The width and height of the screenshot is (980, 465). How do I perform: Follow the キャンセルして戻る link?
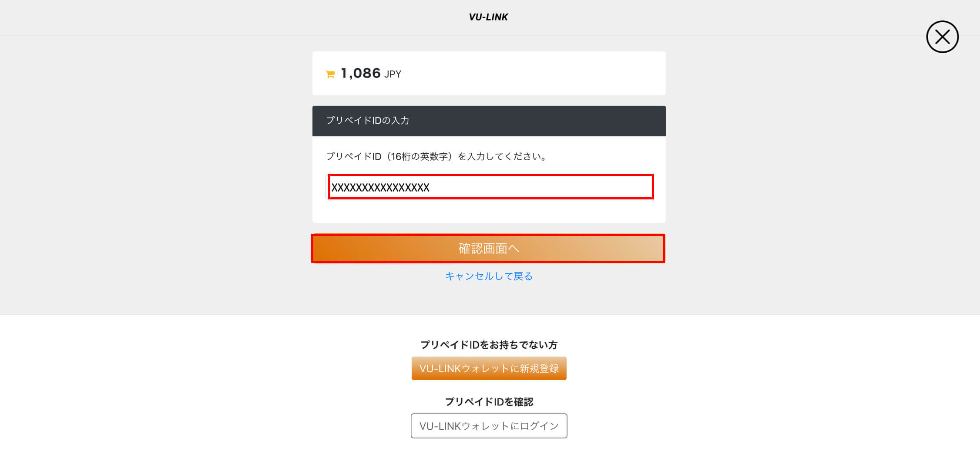(489, 276)
